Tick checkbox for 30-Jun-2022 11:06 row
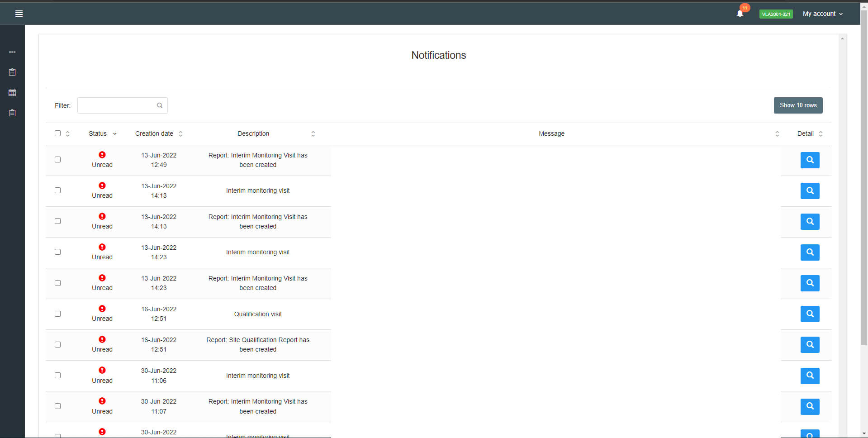868x438 pixels. click(57, 375)
